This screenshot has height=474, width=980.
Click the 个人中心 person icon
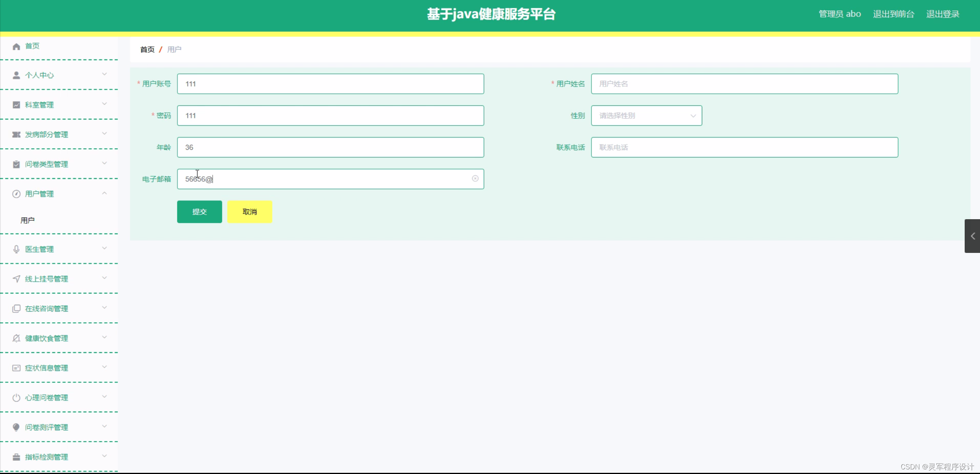pyautogui.click(x=16, y=75)
